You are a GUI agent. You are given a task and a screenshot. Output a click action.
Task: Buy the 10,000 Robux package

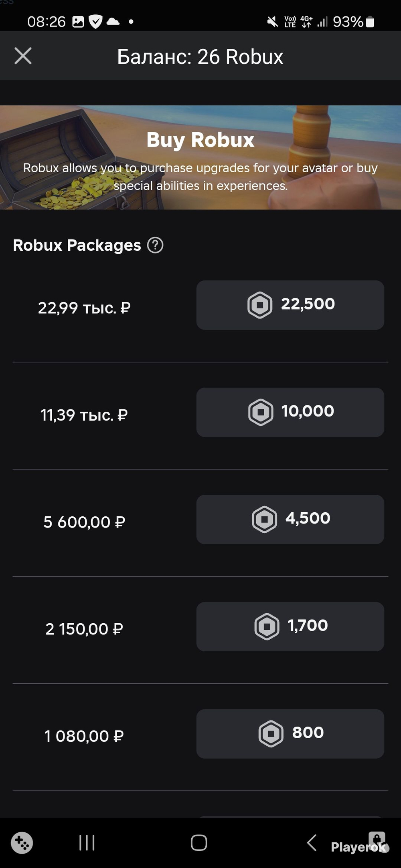290,412
